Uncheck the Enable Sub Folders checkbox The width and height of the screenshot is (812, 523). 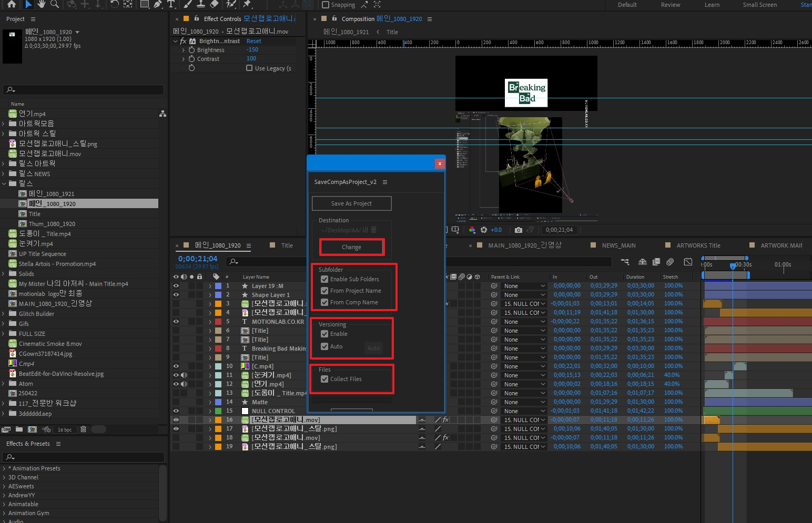[324, 279]
